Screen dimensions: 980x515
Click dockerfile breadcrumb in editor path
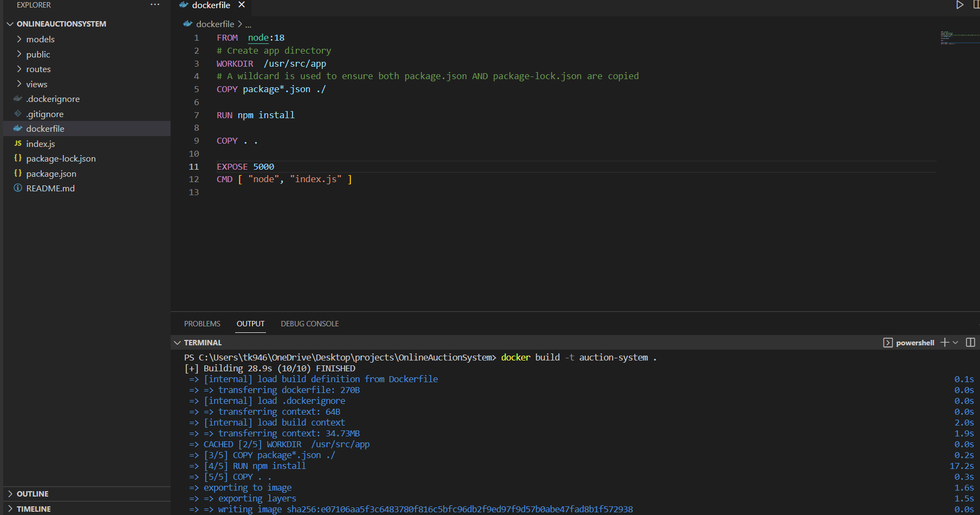tap(215, 24)
